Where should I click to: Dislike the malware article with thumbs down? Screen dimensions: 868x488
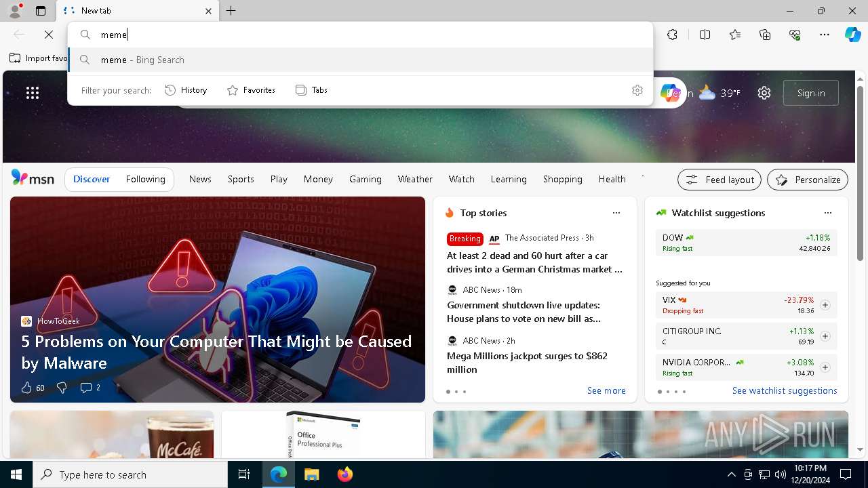62,388
